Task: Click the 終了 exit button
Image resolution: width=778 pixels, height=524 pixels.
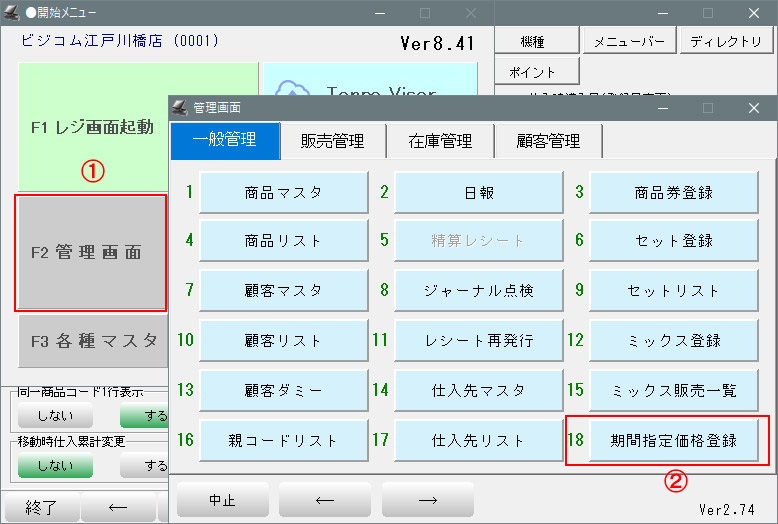Action: coord(40,508)
